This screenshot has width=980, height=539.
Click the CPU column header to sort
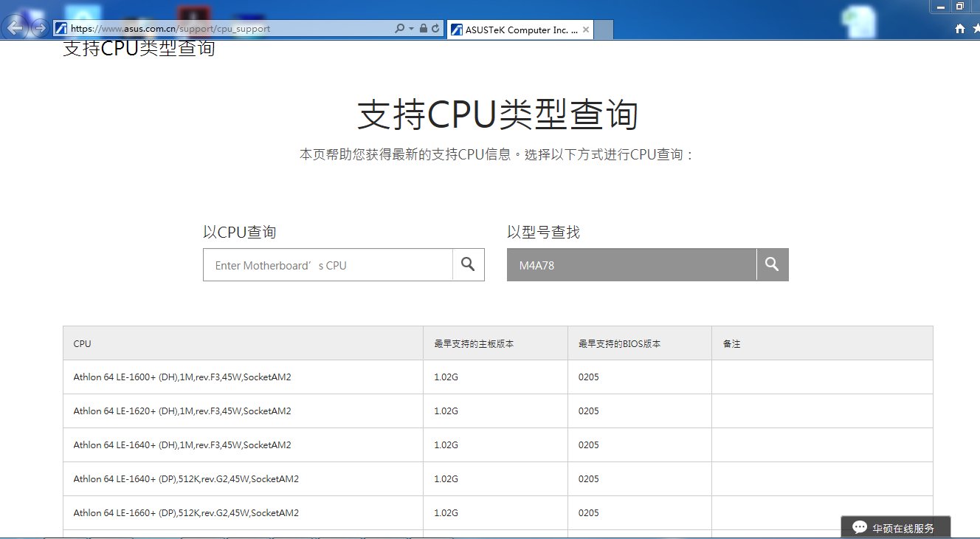tap(81, 343)
